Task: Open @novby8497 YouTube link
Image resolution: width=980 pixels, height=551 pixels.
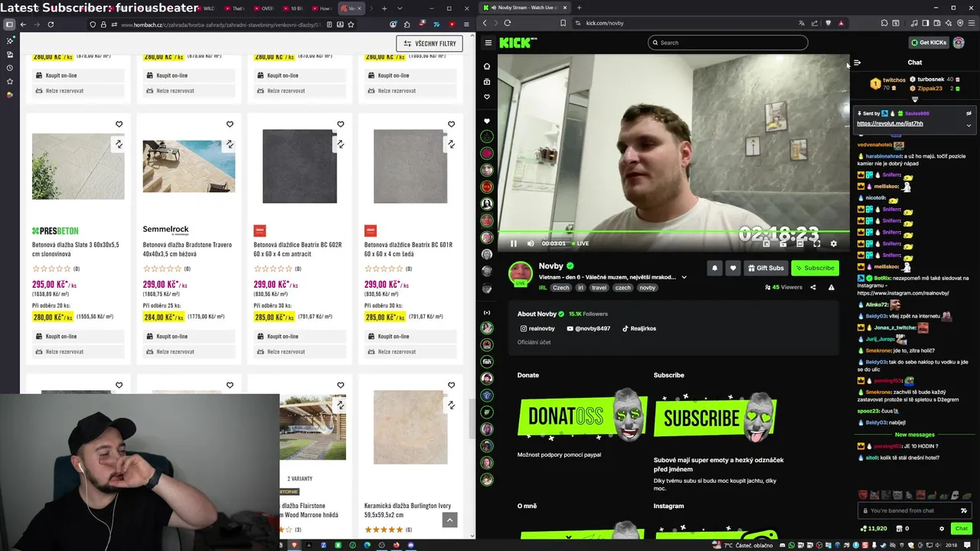Action: [x=588, y=328]
